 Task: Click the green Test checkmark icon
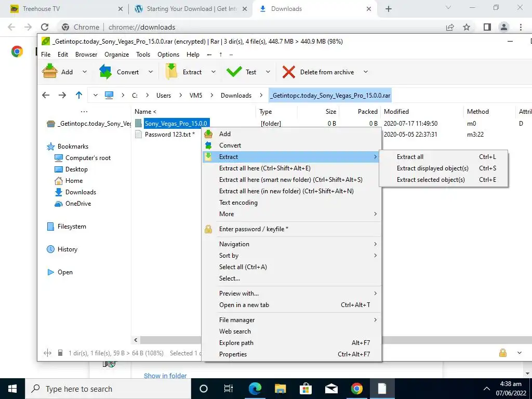click(x=234, y=72)
